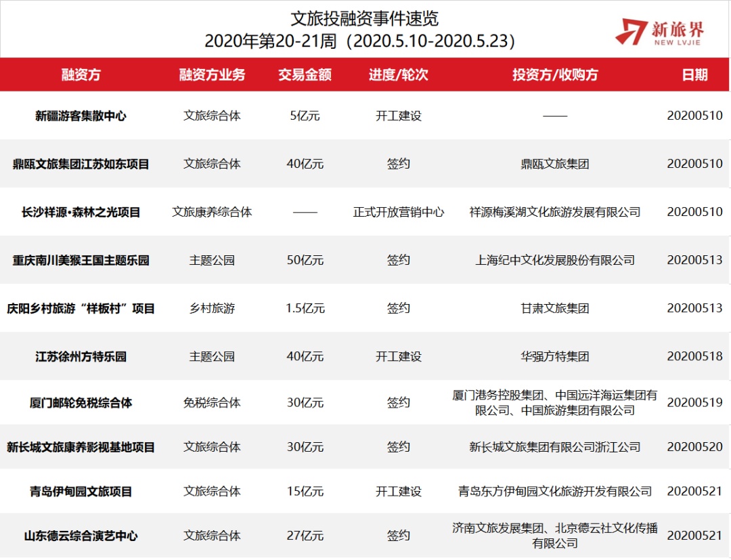This screenshot has width=731, height=560.
Task: Click the 27亿元 amount cell
Action: tap(305, 536)
